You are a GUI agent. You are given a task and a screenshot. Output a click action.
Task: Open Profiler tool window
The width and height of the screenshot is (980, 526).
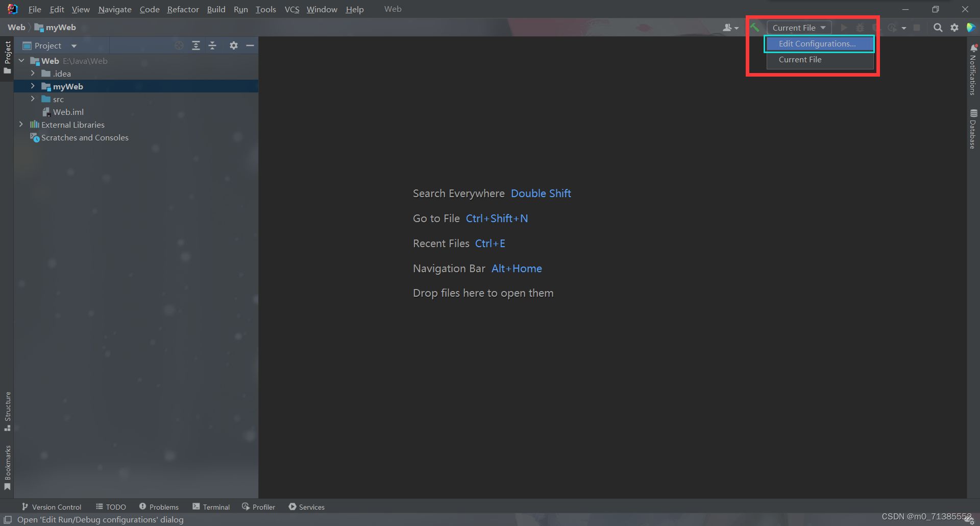coord(259,507)
